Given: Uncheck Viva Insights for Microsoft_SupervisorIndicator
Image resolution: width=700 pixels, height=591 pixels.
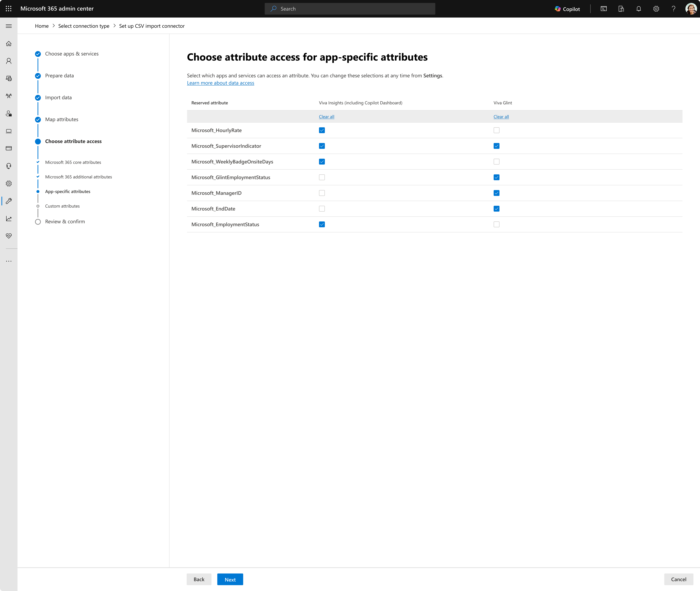Looking at the screenshot, I should click(322, 146).
